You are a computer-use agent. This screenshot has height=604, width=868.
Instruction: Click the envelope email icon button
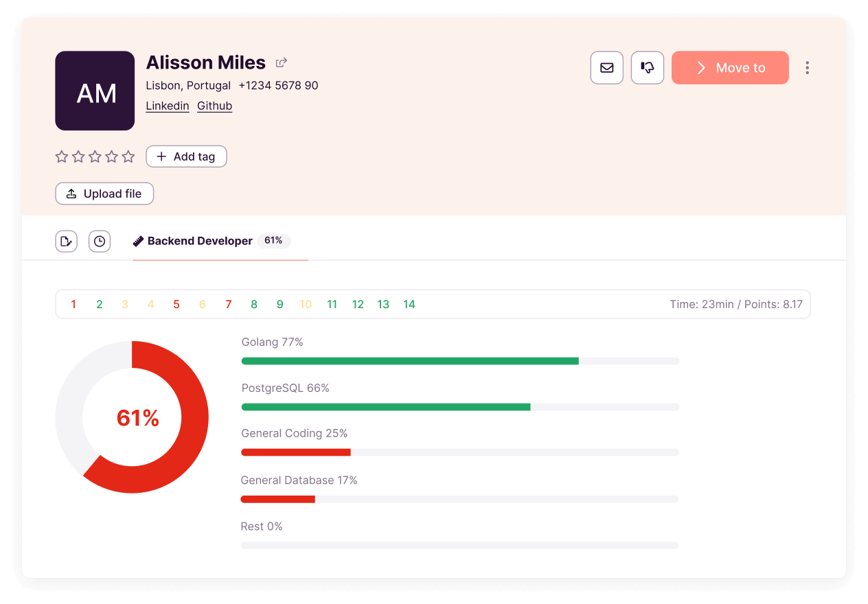tap(606, 68)
